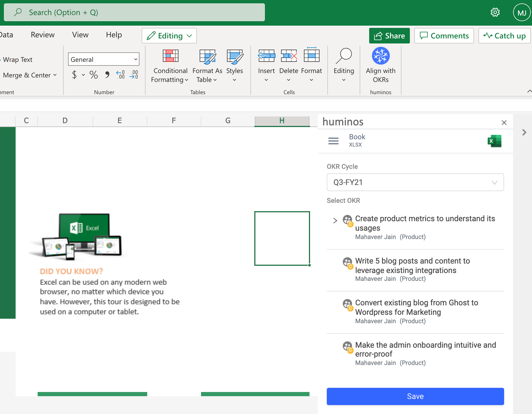Click the Conditional Formatting icon
Viewport: 532px width, 414px height.
pos(170,56)
